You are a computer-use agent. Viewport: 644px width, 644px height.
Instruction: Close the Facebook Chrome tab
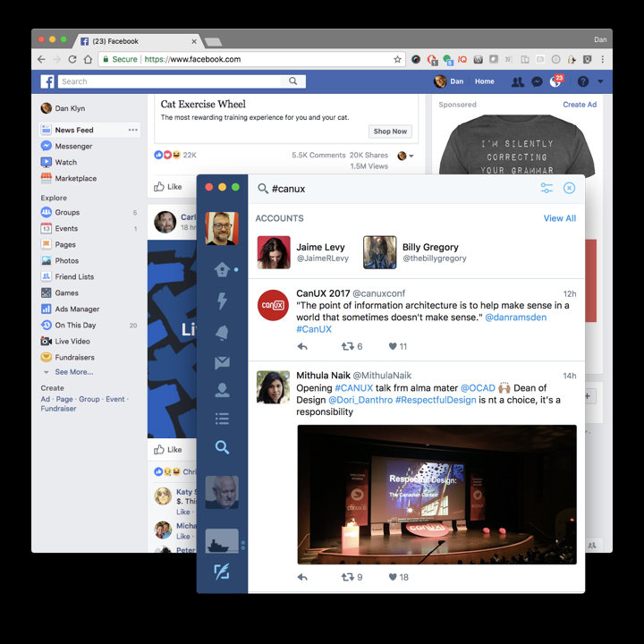pos(194,41)
